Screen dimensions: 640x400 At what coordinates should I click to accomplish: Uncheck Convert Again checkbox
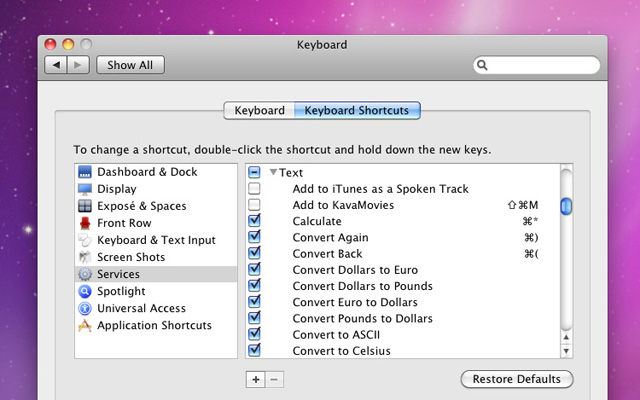[254, 237]
